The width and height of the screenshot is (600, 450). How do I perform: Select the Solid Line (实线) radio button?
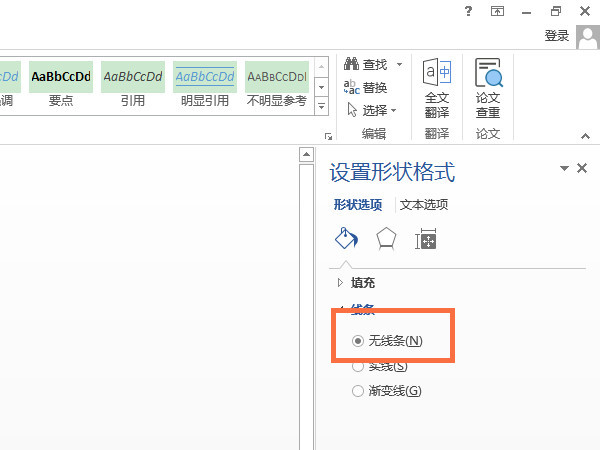point(358,366)
